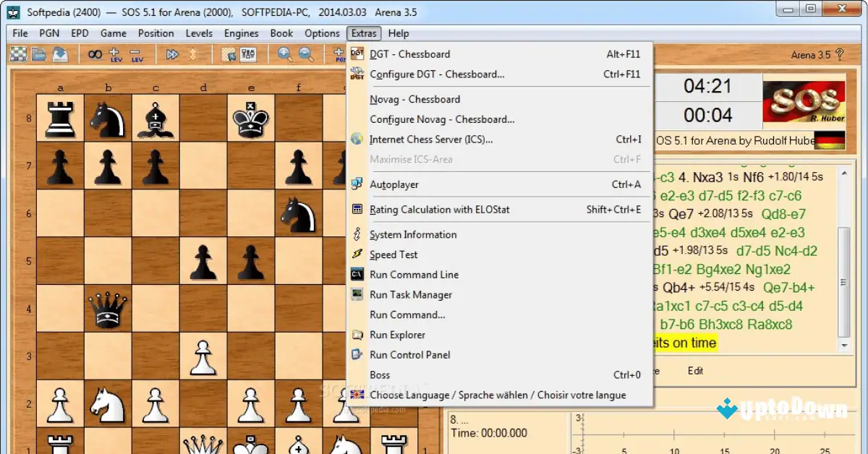The height and width of the screenshot is (454, 868).
Task: Enable infinite analysis mode
Action: pyautogui.click(x=95, y=54)
